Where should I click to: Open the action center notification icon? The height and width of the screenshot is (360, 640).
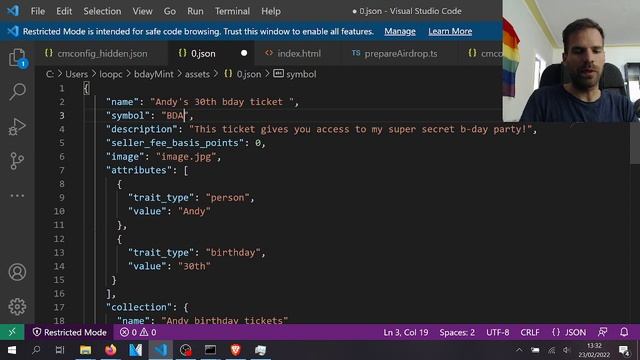coord(624,350)
